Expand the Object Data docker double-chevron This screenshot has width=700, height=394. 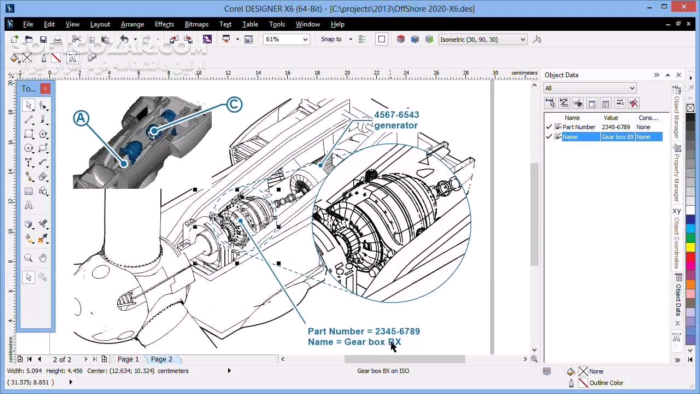click(x=657, y=75)
